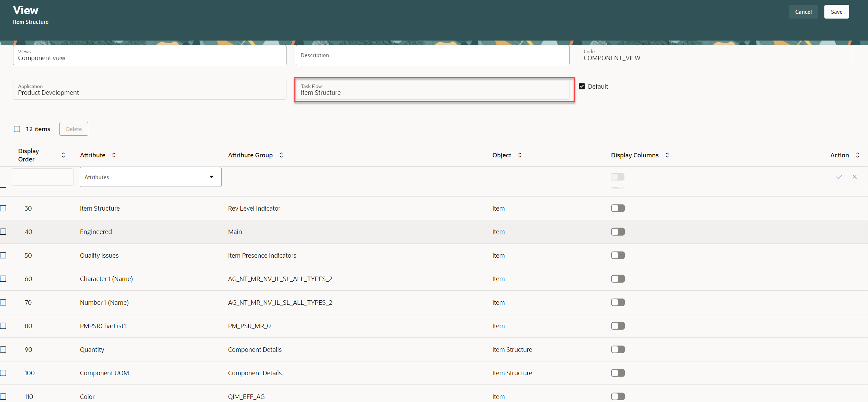Discard new row with X icon
The height and width of the screenshot is (402, 868).
pyautogui.click(x=854, y=177)
